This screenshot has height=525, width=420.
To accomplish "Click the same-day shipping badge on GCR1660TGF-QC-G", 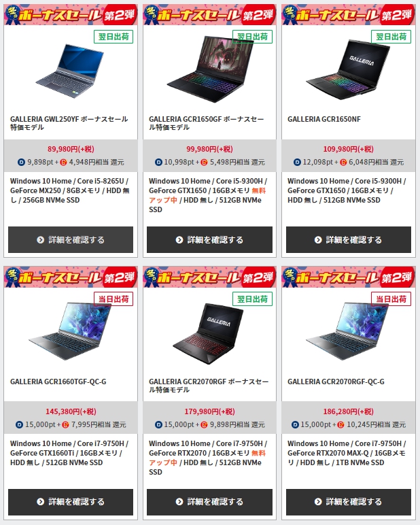I will point(113,299).
